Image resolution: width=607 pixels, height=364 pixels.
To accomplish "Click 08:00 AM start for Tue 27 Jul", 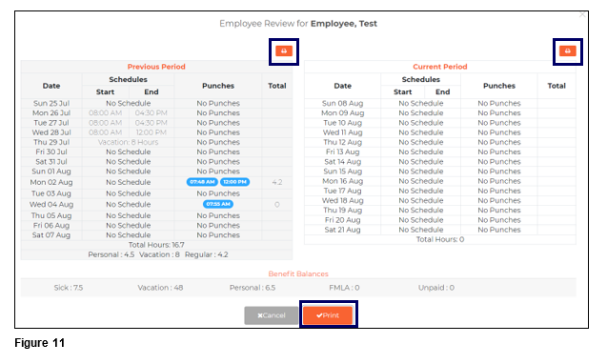I will 105,123.
